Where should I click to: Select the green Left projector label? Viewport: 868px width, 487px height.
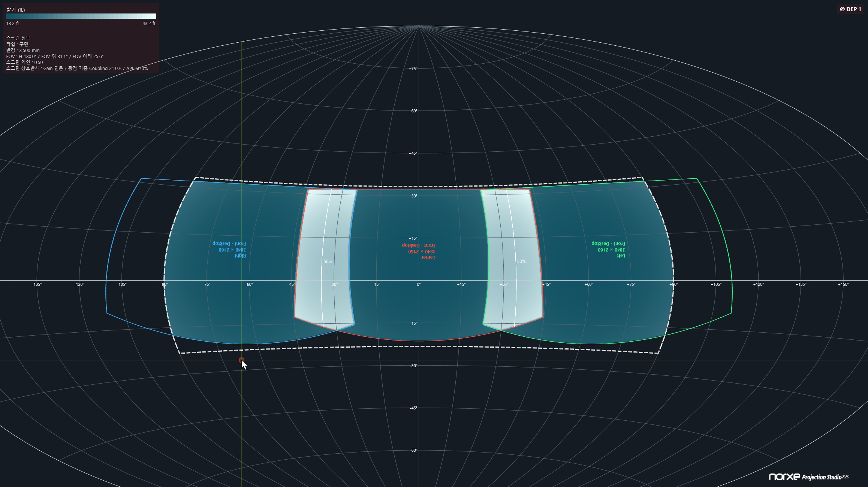click(608, 249)
